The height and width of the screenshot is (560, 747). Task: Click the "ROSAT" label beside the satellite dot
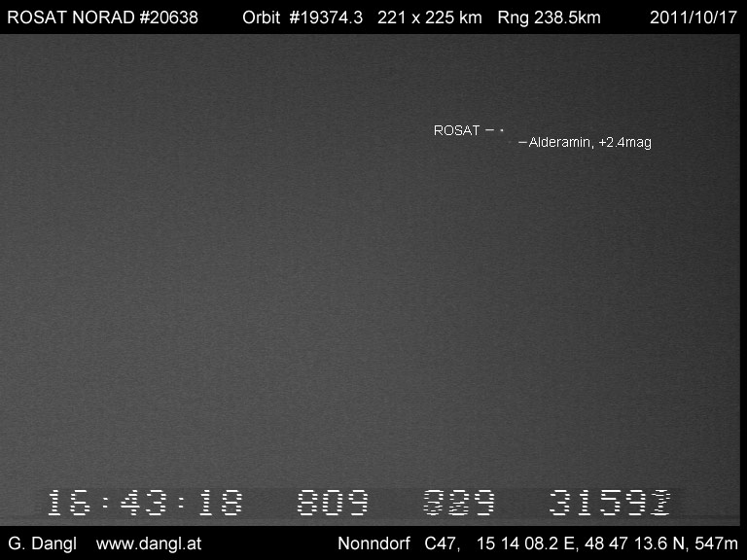tap(456, 130)
